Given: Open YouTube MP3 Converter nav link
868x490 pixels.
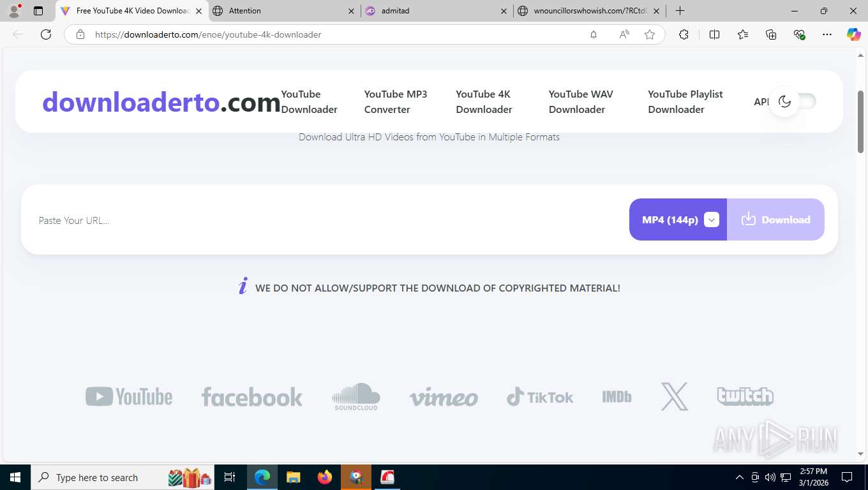Looking at the screenshot, I should pos(396,101).
